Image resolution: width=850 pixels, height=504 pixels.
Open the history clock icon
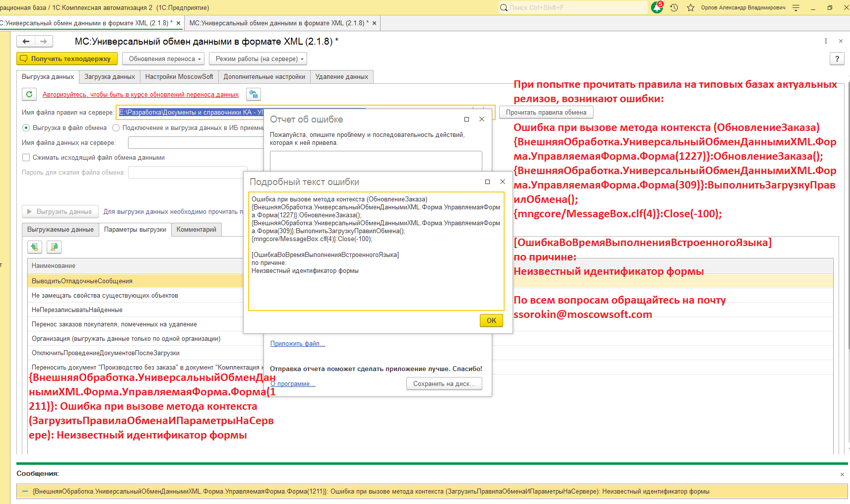click(x=674, y=7)
